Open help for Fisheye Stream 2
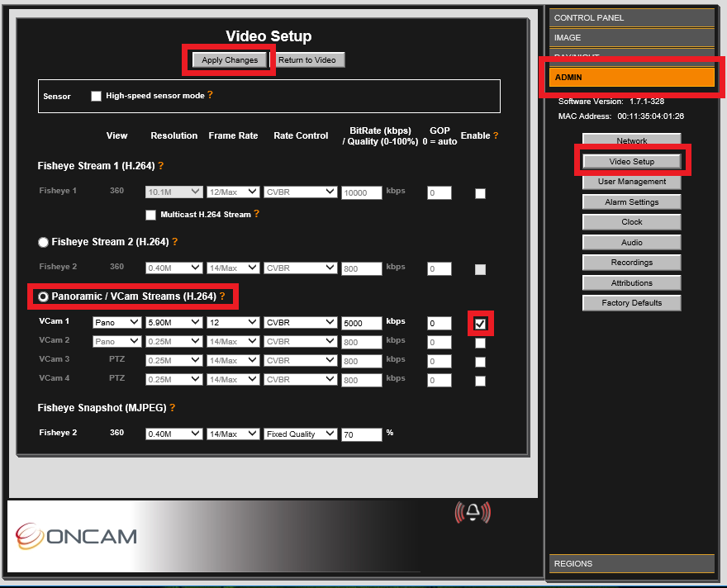727x588 pixels. (175, 241)
